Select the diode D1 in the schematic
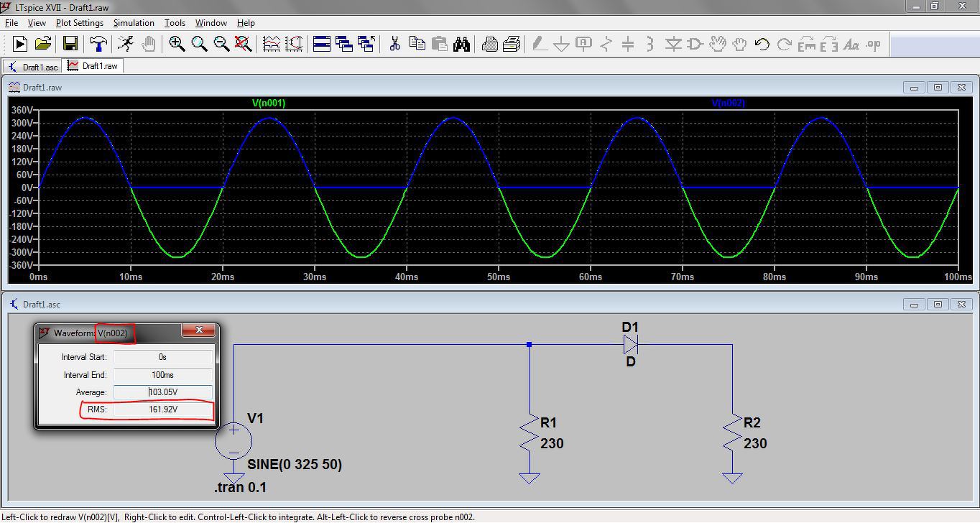The image size is (980, 523). tap(630, 345)
